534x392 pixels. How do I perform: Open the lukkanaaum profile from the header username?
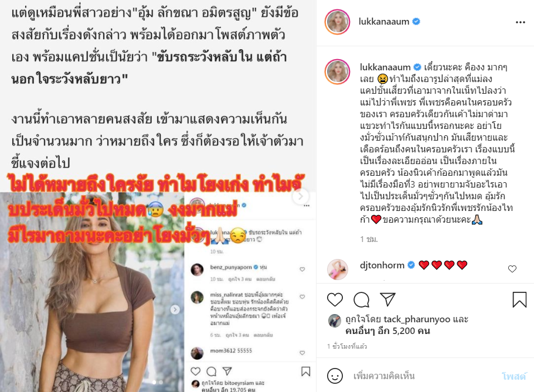point(384,22)
